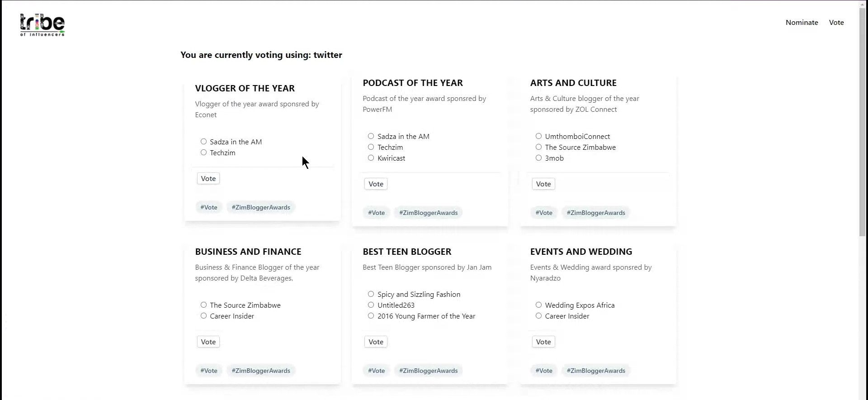Screen dimensions: 868x400
Task: Click #Vote tag under Business and Finance
Action: 209,371
